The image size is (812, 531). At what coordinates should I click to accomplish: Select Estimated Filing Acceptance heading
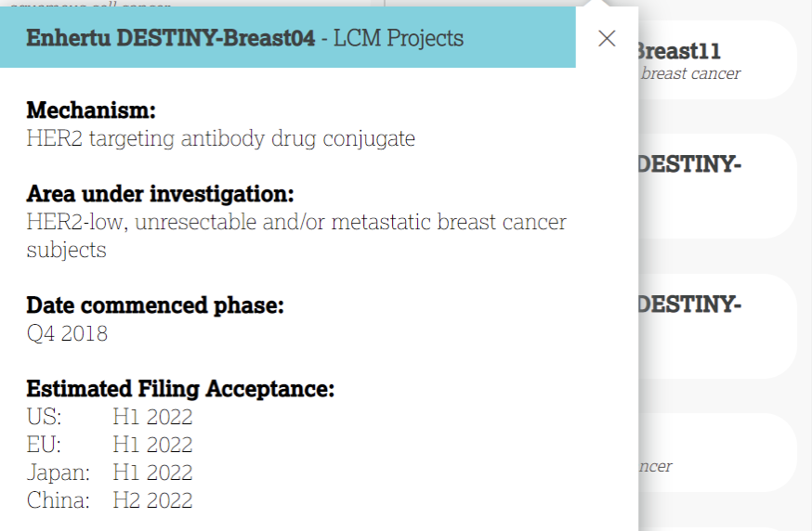coord(179,389)
